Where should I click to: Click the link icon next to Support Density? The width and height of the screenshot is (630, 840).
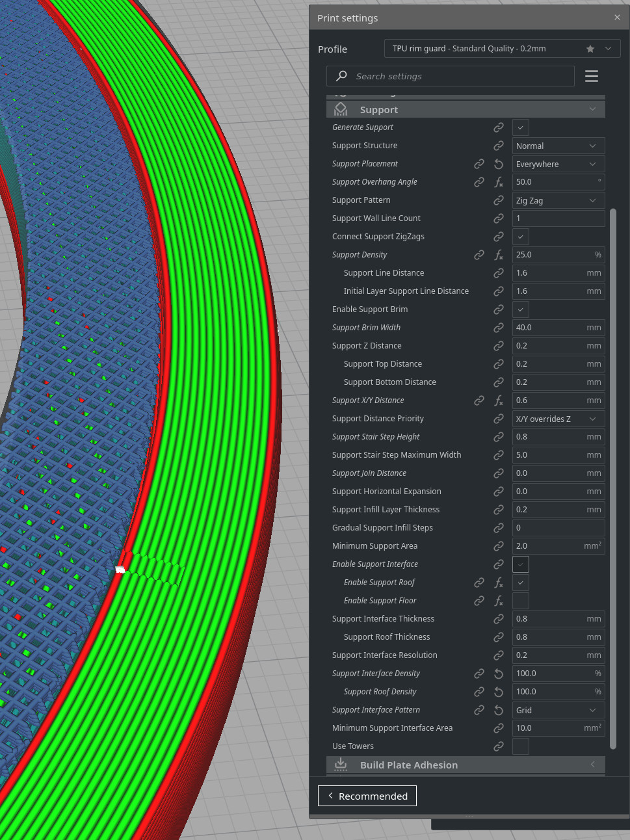[x=479, y=255]
